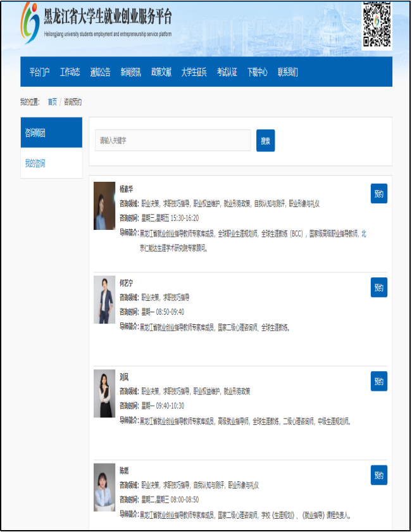Click 联系我们 in the navigation bar
412x532 pixels.
coord(287,72)
